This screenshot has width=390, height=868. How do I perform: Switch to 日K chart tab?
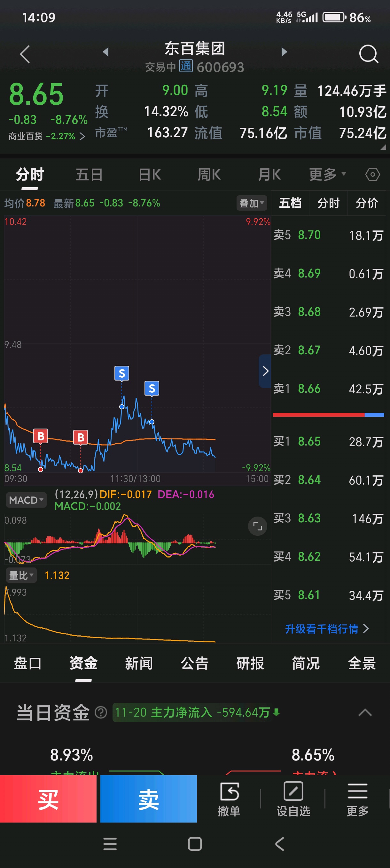click(150, 174)
